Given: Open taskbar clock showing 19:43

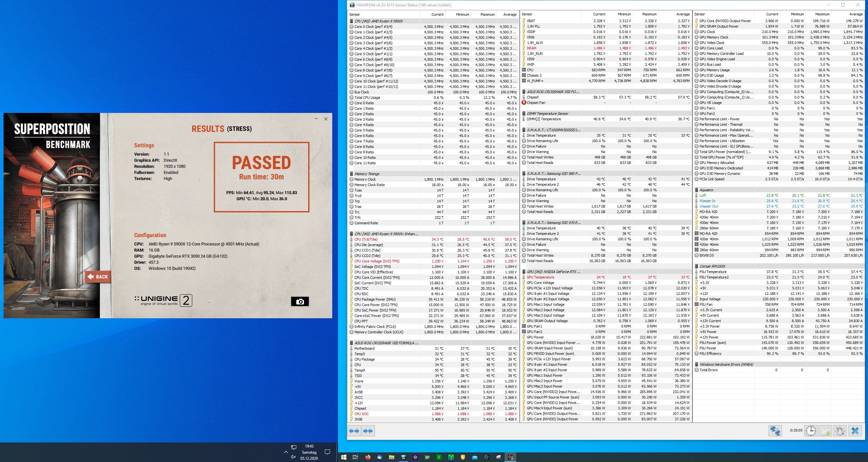Looking at the screenshot, I should (x=309, y=452).
